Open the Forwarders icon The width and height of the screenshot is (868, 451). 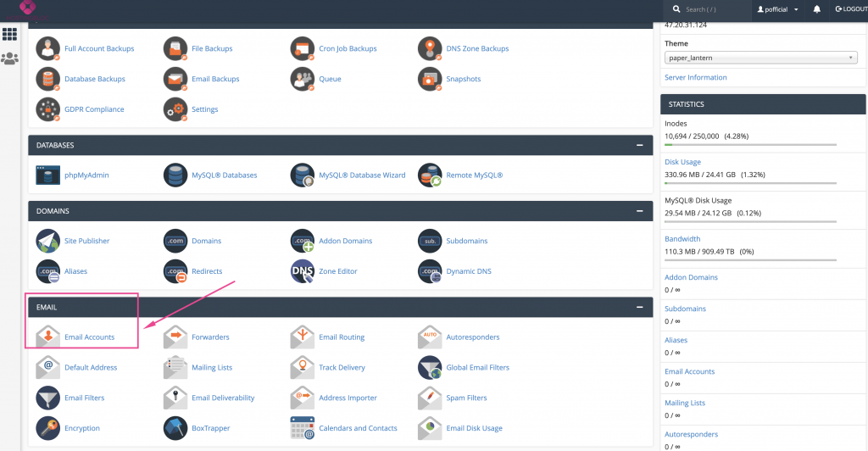point(175,337)
